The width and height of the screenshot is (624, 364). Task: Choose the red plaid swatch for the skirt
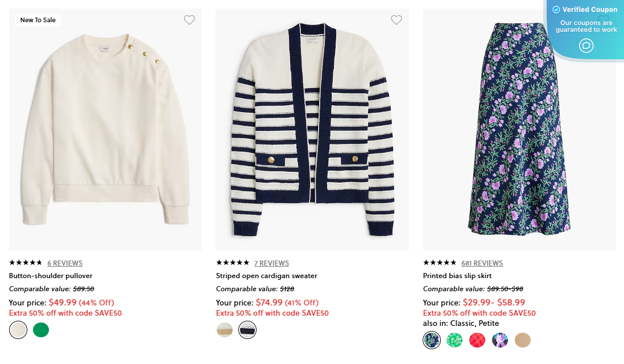pos(477,340)
